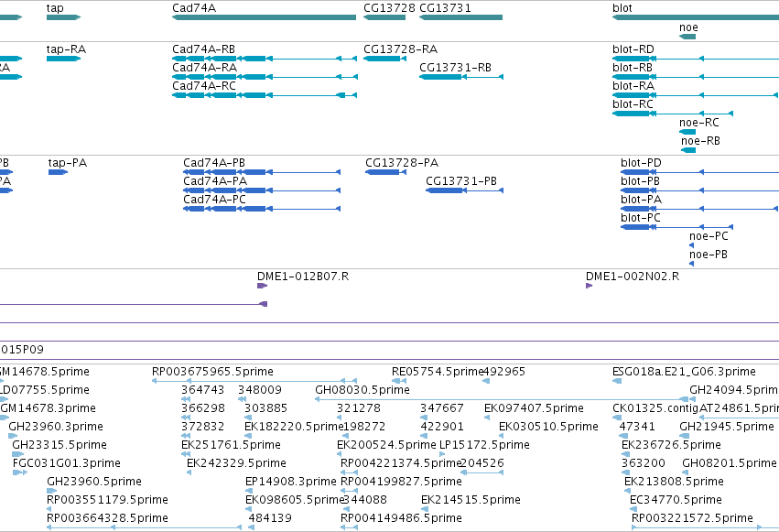Click CG13728-RA transcript label
The height and width of the screenshot is (532, 779).
[x=400, y=49]
